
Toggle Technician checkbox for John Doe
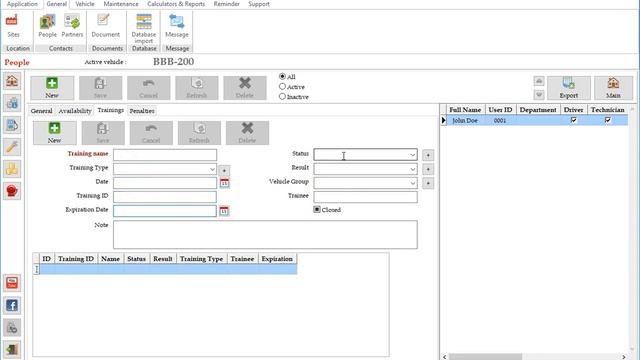point(608,120)
